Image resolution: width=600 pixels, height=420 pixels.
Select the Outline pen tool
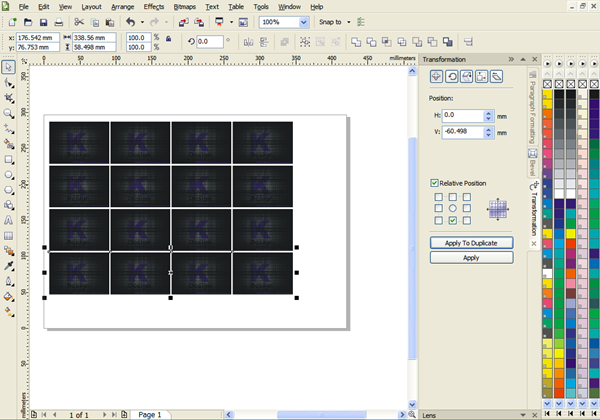(x=8, y=282)
